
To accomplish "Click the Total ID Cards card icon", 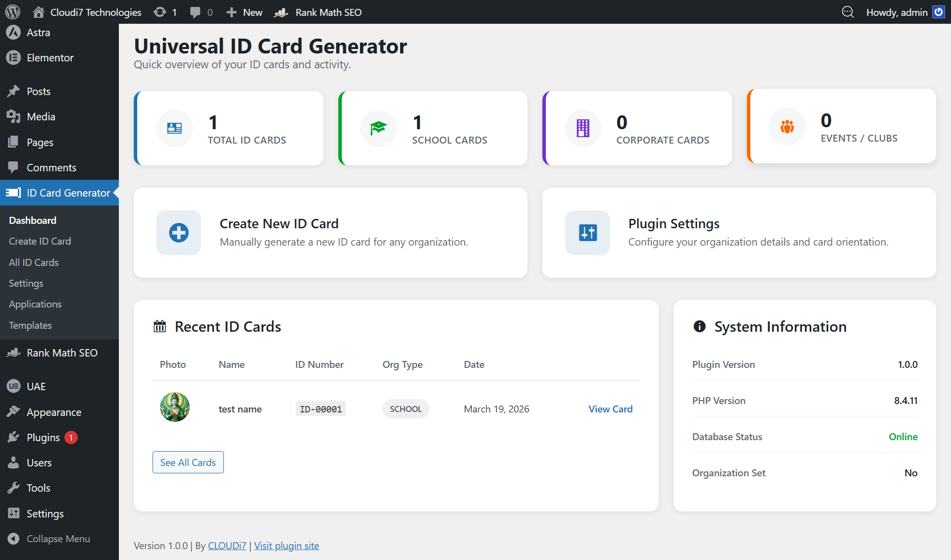I will point(174,128).
